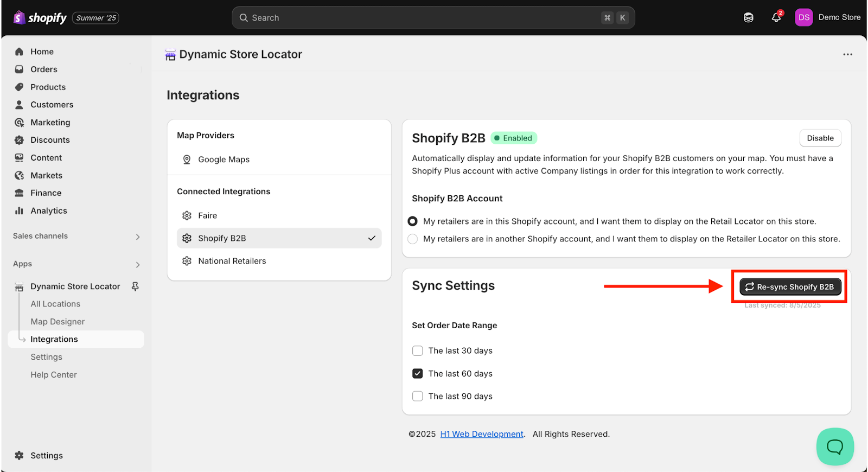Image resolution: width=868 pixels, height=472 pixels.
Task: Open the Help Center page
Action: [54, 375]
